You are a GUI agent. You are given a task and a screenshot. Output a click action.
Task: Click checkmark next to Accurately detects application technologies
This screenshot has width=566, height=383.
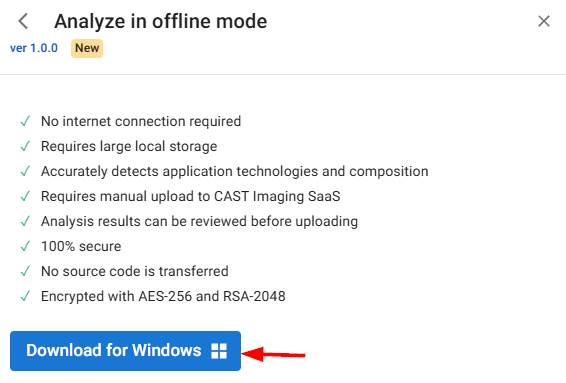(25, 171)
